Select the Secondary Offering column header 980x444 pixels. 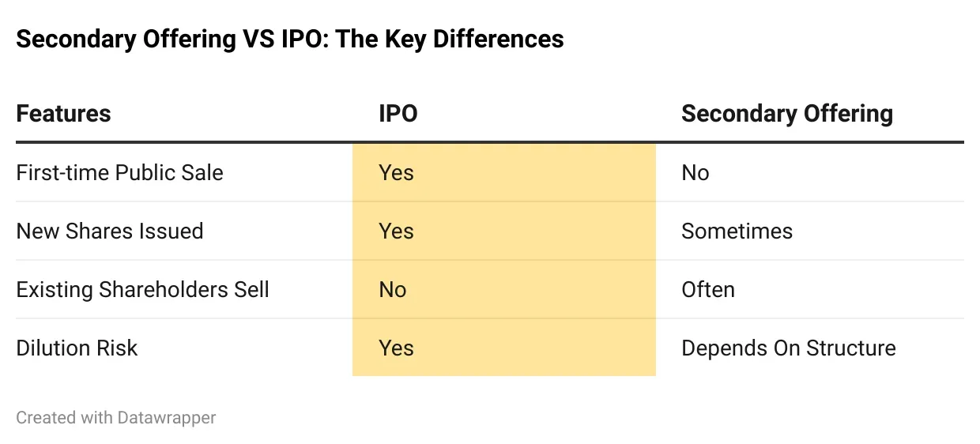click(786, 114)
